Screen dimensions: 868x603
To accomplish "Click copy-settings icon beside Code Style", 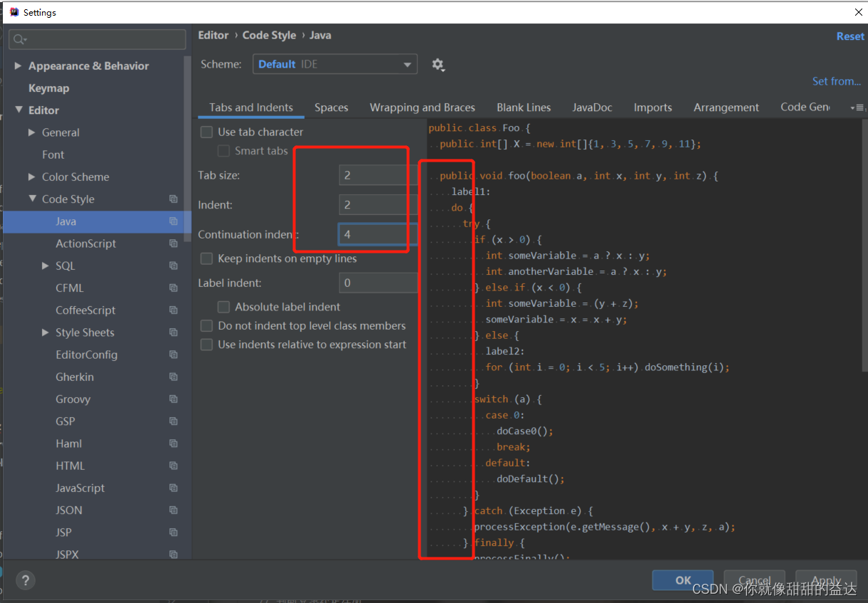I will 173,199.
